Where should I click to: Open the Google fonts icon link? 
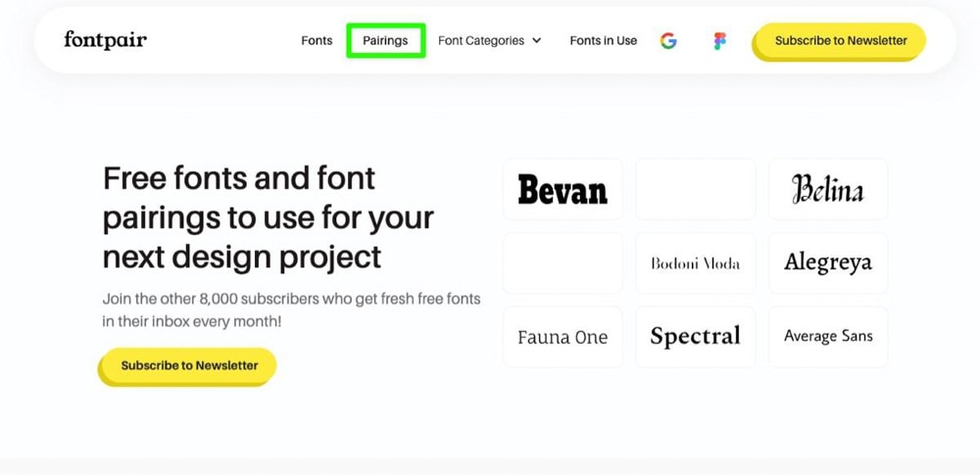click(x=668, y=41)
